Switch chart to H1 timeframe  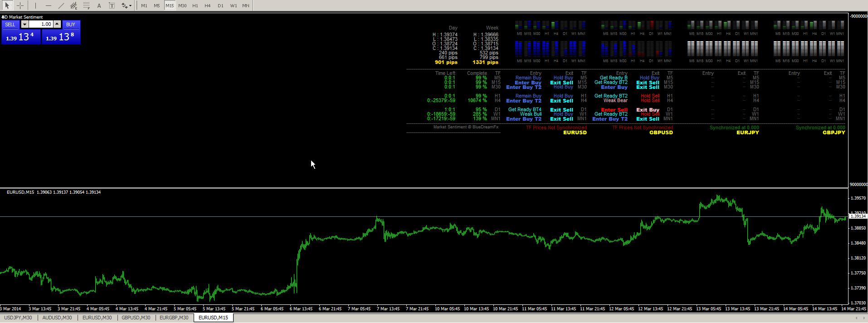click(195, 5)
